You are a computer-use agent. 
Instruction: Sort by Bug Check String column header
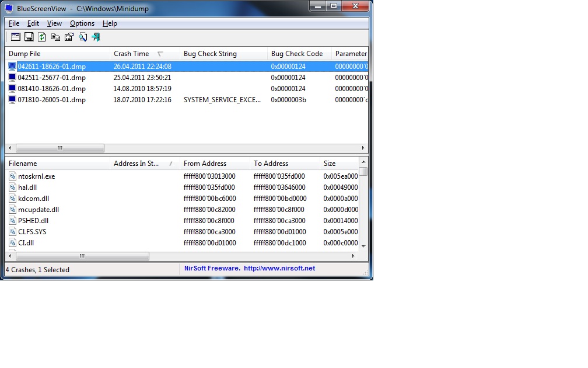pos(223,54)
